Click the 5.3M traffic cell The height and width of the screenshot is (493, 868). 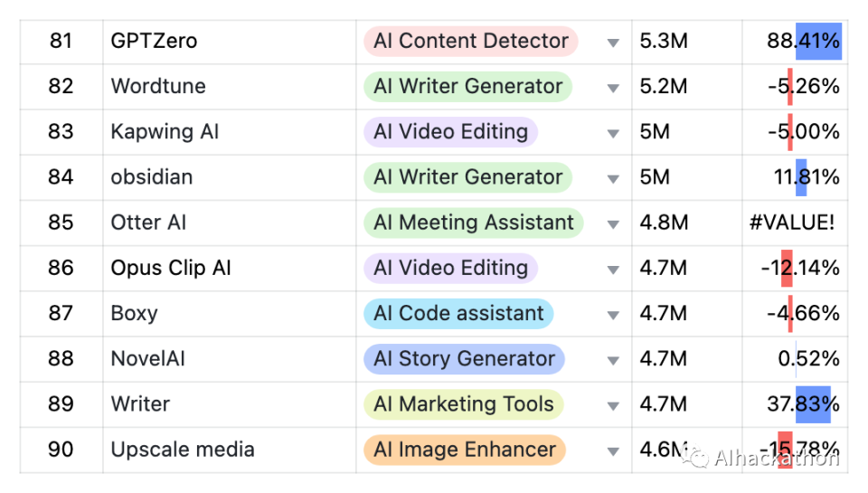pyautogui.click(x=664, y=41)
